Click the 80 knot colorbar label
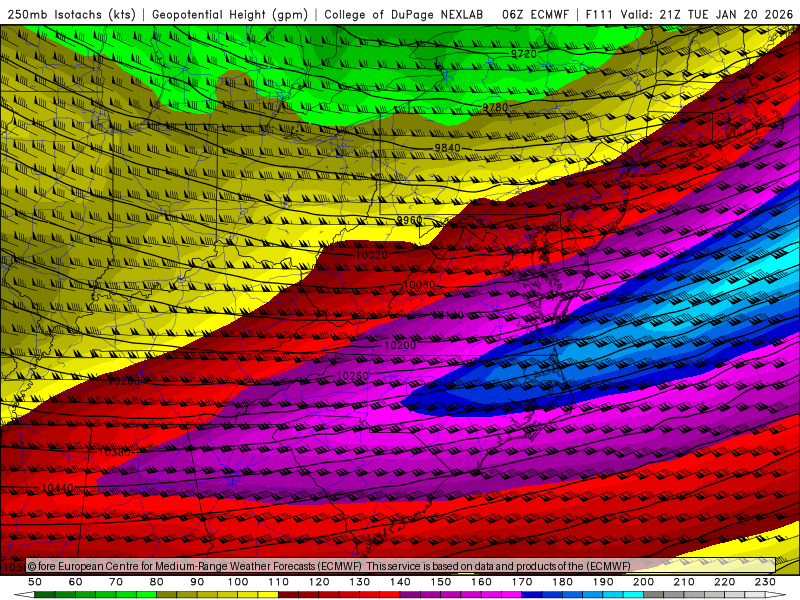Screen dimensions: 800x600 coord(157,582)
